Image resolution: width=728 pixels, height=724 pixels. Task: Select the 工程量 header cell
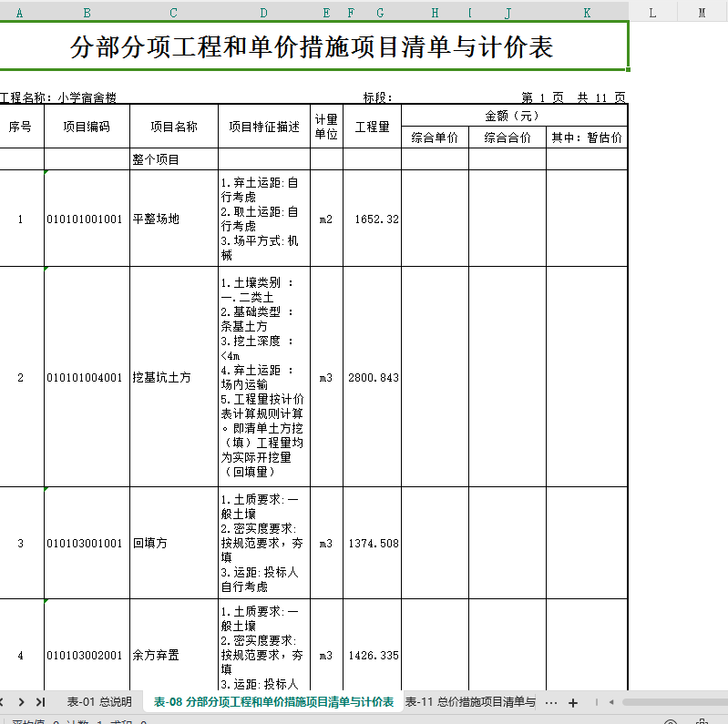point(372,127)
